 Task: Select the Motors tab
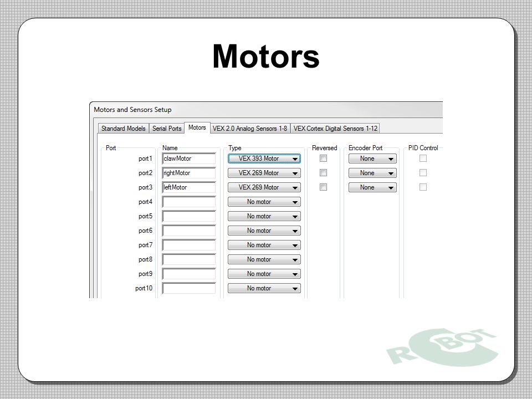pos(197,127)
